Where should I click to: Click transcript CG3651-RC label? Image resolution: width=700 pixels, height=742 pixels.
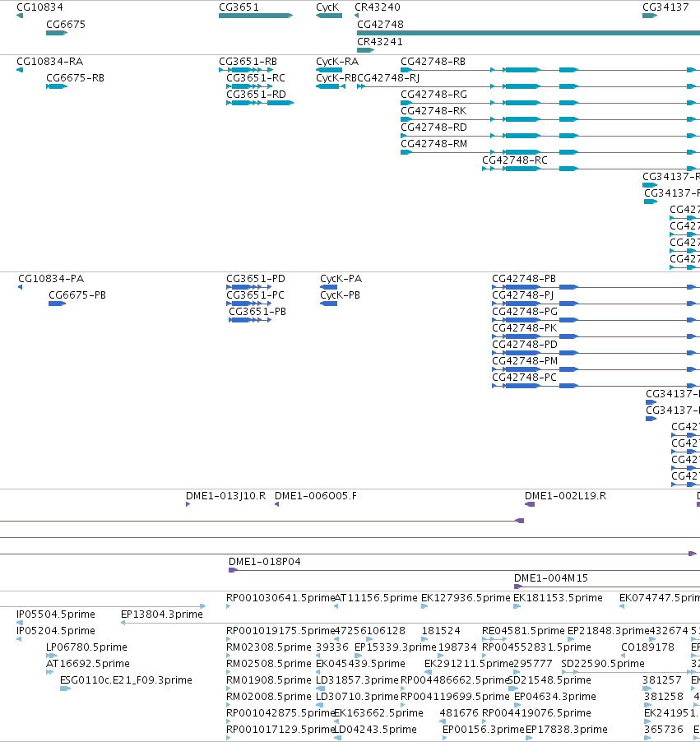tap(256, 77)
